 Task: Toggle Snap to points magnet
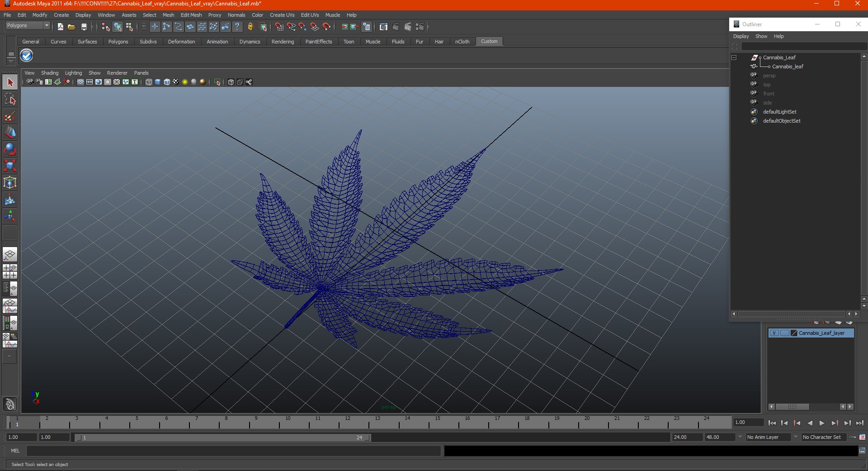coord(302,27)
